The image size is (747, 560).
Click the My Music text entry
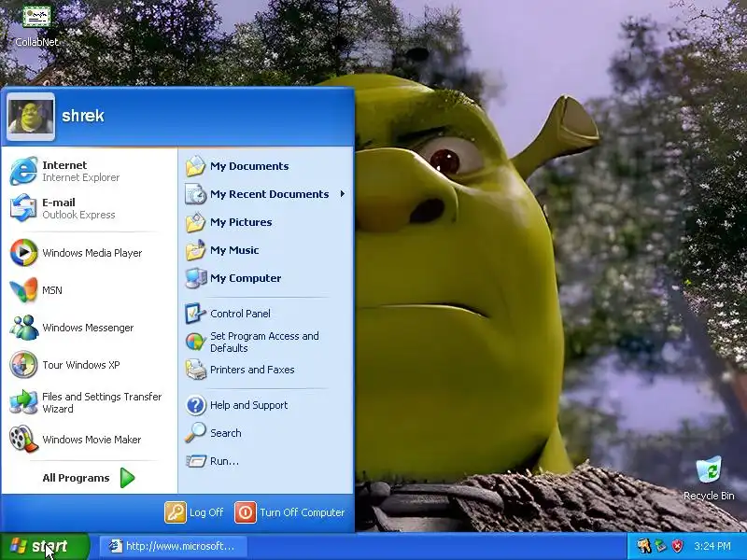[x=234, y=250]
